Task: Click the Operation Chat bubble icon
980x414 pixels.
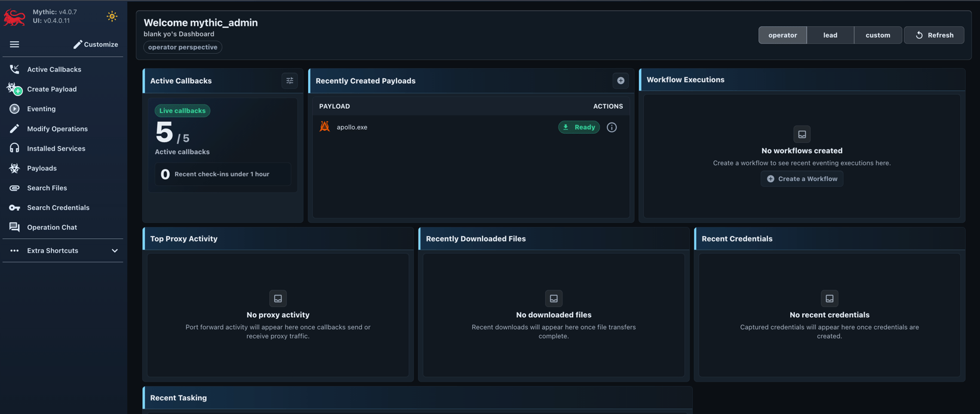Action: [x=14, y=227]
